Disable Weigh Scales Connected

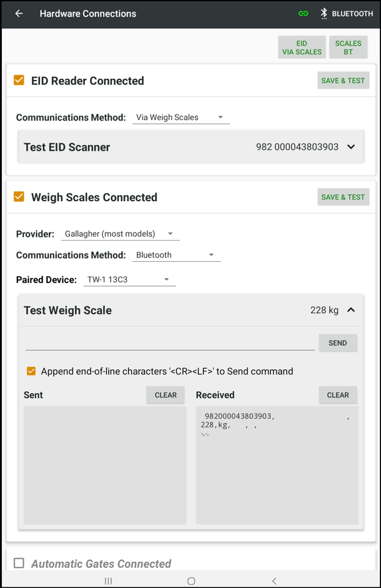pyautogui.click(x=17, y=197)
